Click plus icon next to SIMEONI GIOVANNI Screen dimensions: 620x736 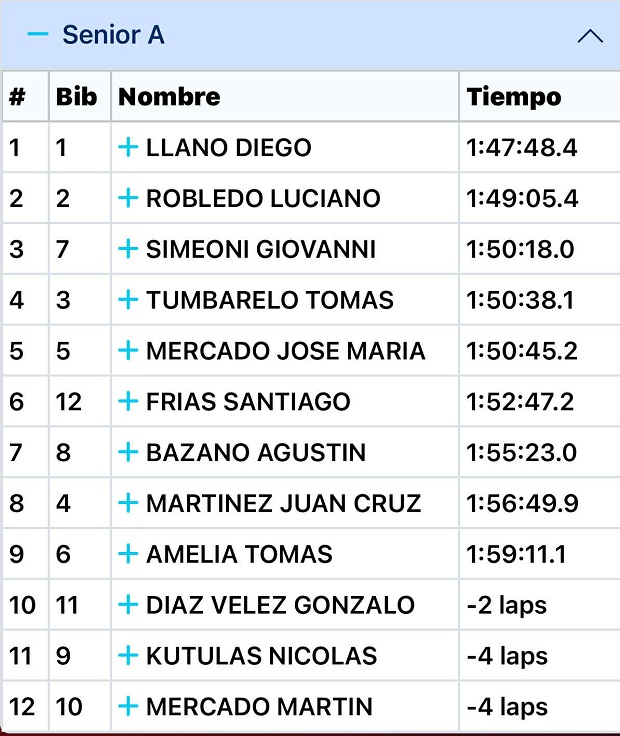point(128,249)
